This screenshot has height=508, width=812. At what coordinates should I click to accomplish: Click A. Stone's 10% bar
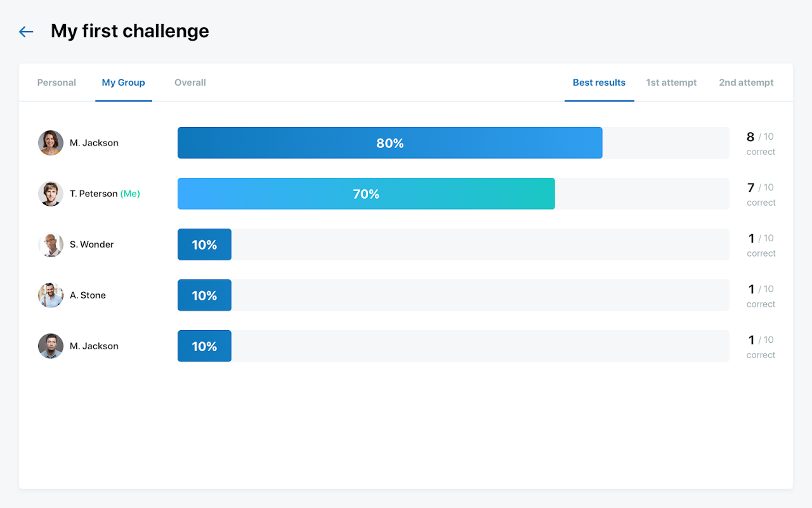coord(204,295)
